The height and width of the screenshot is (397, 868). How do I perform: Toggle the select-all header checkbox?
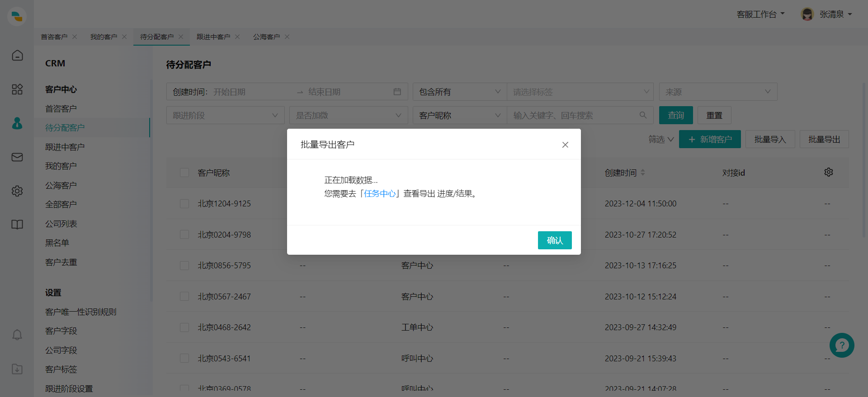[184, 173]
